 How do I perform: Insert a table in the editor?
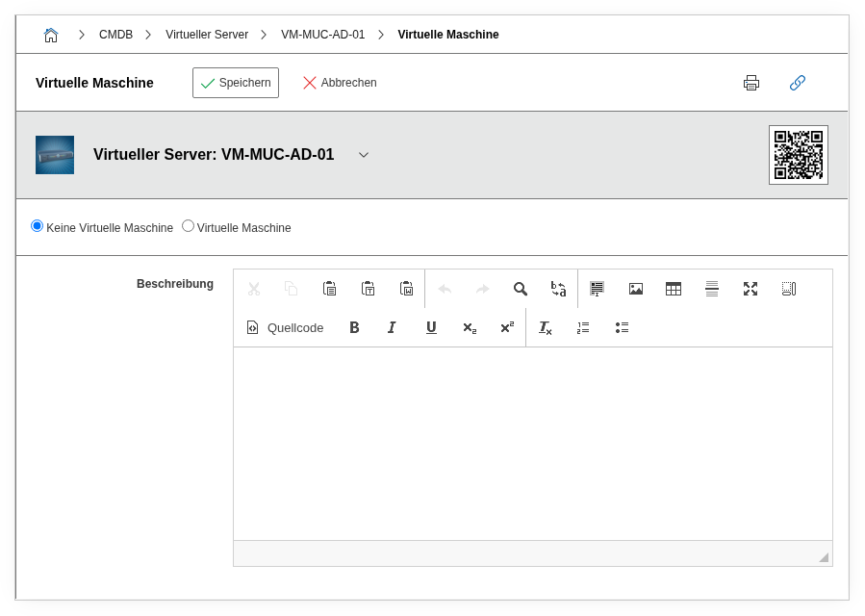[x=674, y=289]
